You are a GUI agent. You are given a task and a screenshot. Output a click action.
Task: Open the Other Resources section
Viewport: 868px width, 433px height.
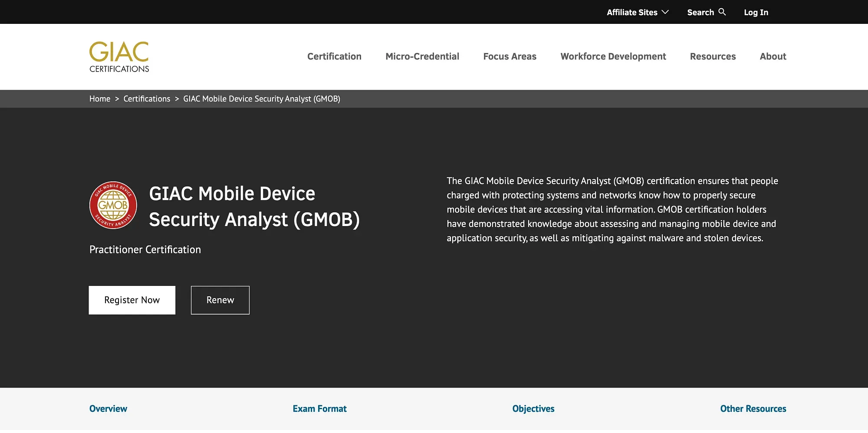(753, 408)
